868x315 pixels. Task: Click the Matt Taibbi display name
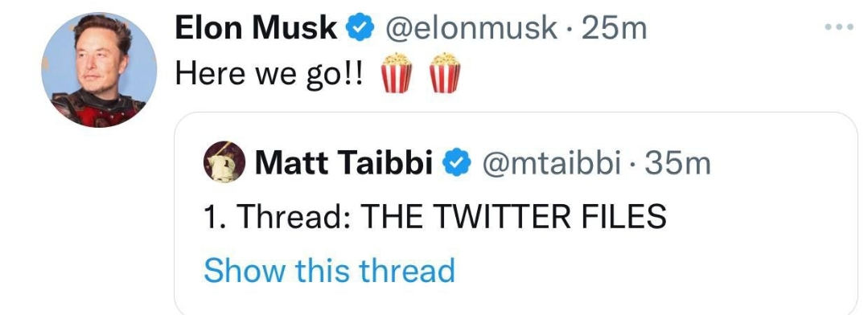pyautogui.click(x=343, y=162)
